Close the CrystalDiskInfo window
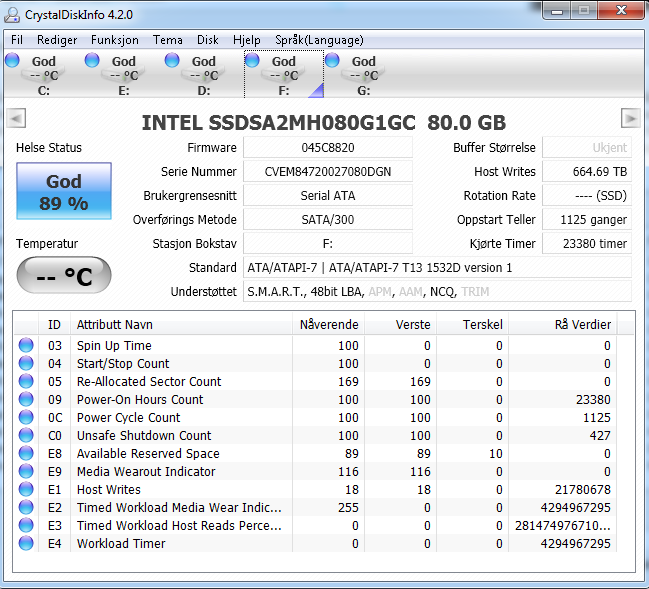649x589 pixels. [621, 10]
